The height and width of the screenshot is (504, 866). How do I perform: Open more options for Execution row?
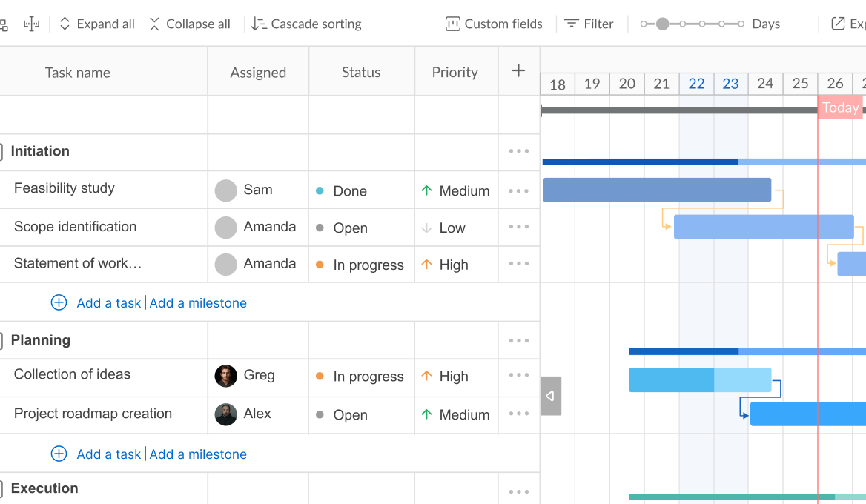518,491
